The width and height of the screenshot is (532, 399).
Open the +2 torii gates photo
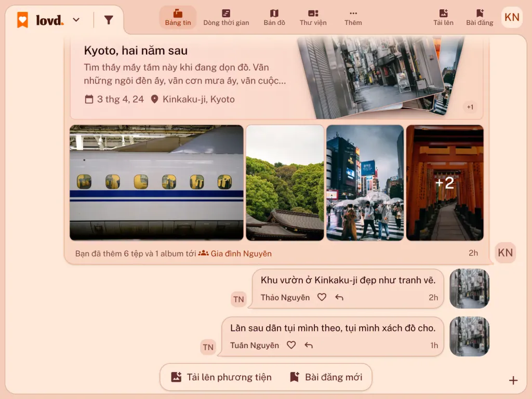(x=445, y=182)
